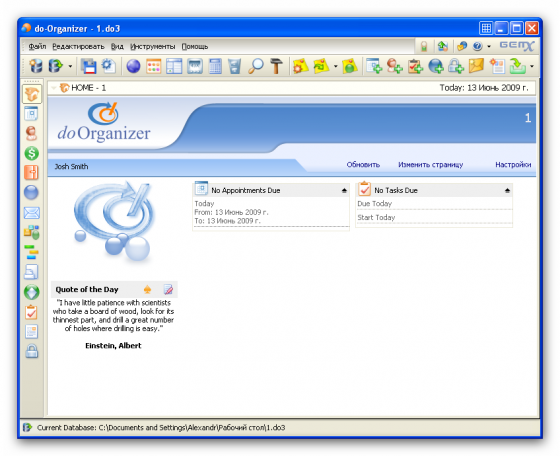Open the Password padlock icon in the sidebar
Image resolution: width=560 pixels, height=456 pixels.
31,351
